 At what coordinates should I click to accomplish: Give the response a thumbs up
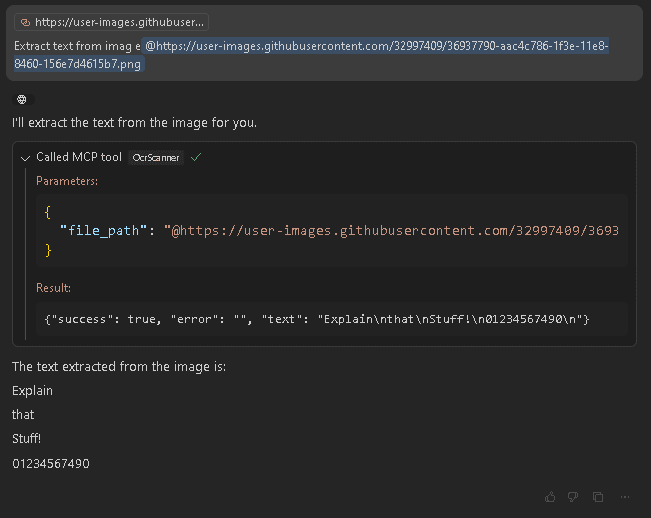coord(550,496)
